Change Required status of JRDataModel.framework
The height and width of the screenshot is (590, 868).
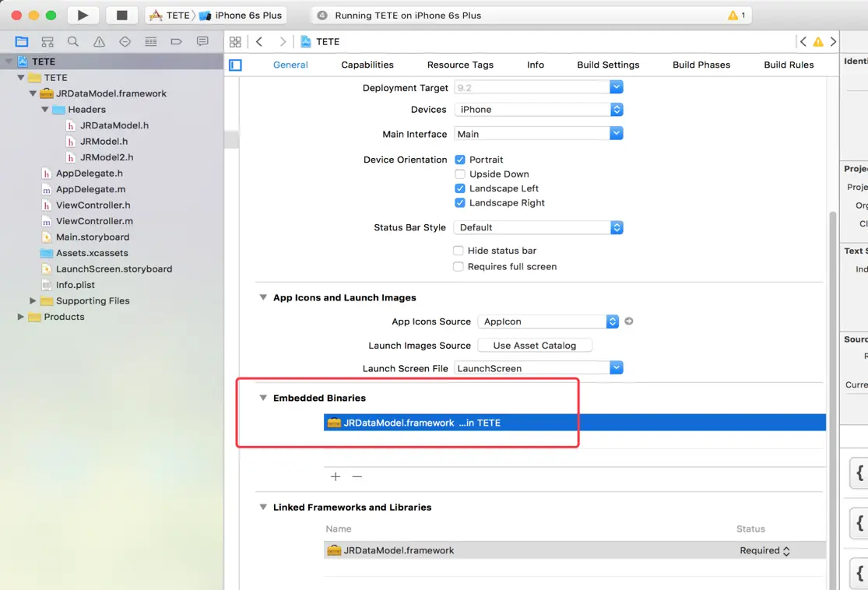pos(764,550)
